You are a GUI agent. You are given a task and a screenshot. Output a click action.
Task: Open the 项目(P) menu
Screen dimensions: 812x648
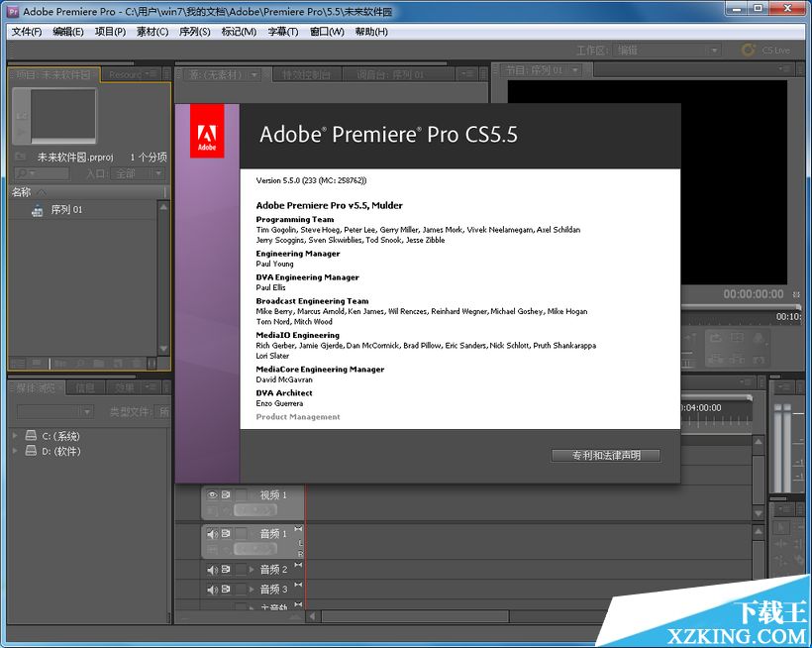[110, 32]
